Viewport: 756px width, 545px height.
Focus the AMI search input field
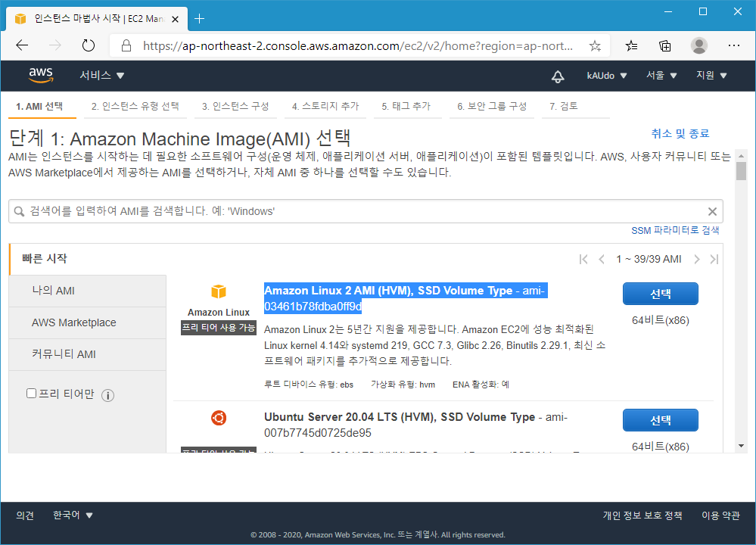click(x=366, y=211)
